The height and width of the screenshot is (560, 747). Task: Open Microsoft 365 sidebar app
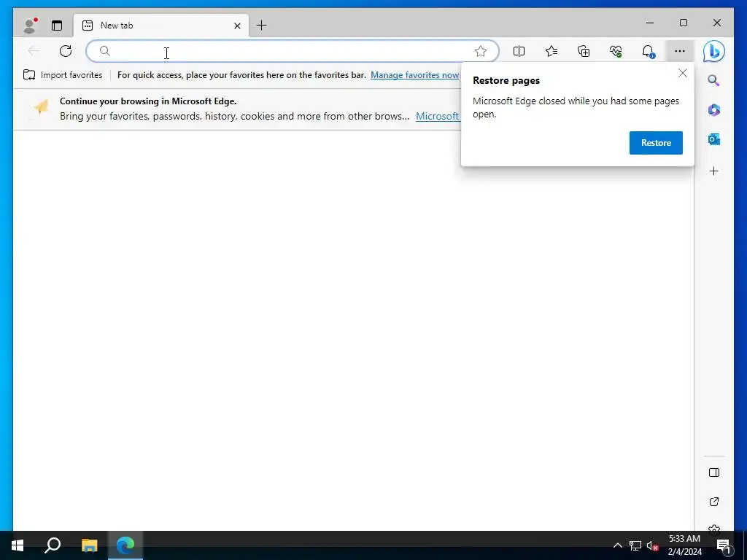click(x=713, y=110)
